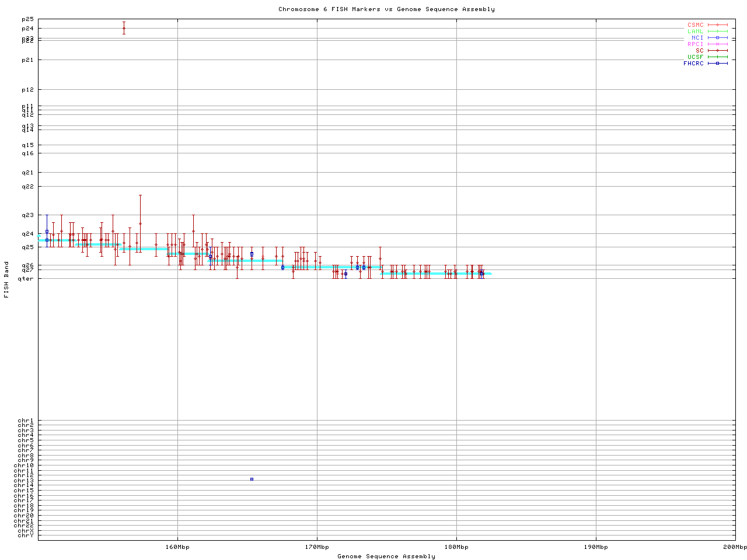Click the RPCI legend marker symbol
The width and height of the screenshot is (747, 560).
(x=717, y=44)
